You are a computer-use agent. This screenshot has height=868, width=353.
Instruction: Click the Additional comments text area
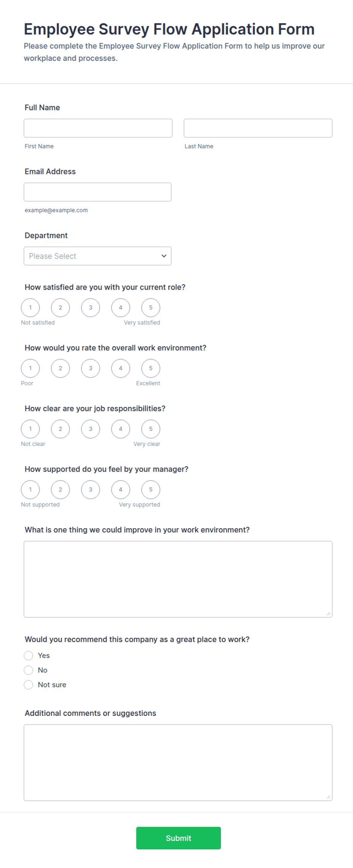[178, 763]
